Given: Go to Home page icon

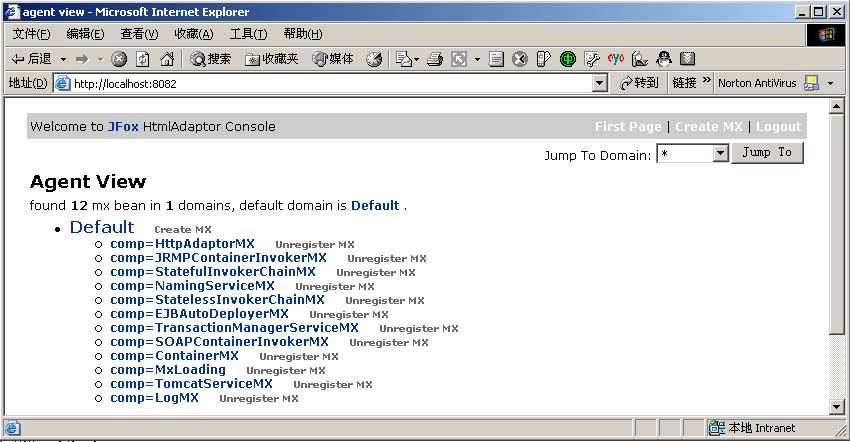Looking at the screenshot, I should pos(167,59).
